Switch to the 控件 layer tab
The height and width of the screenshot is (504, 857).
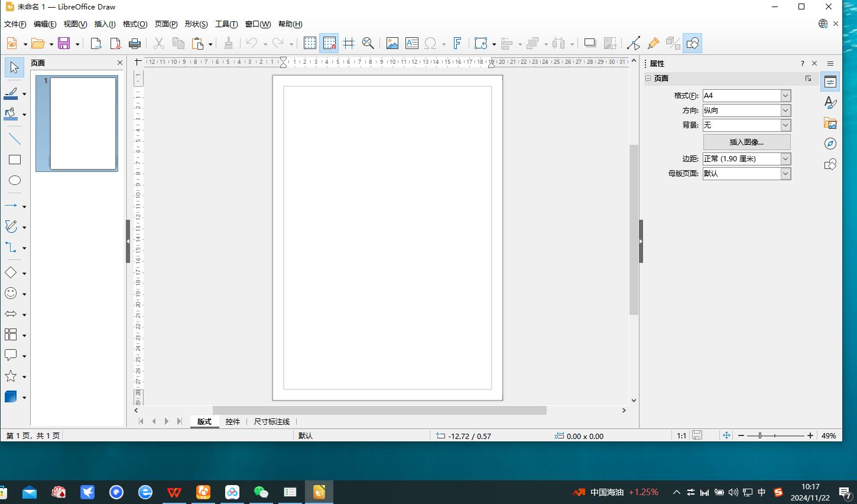point(233,421)
